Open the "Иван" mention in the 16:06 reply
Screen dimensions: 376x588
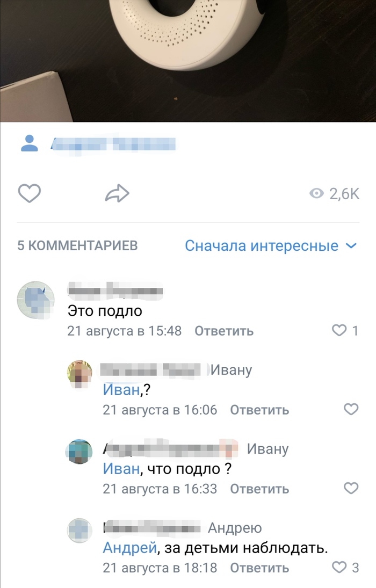coord(121,390)
